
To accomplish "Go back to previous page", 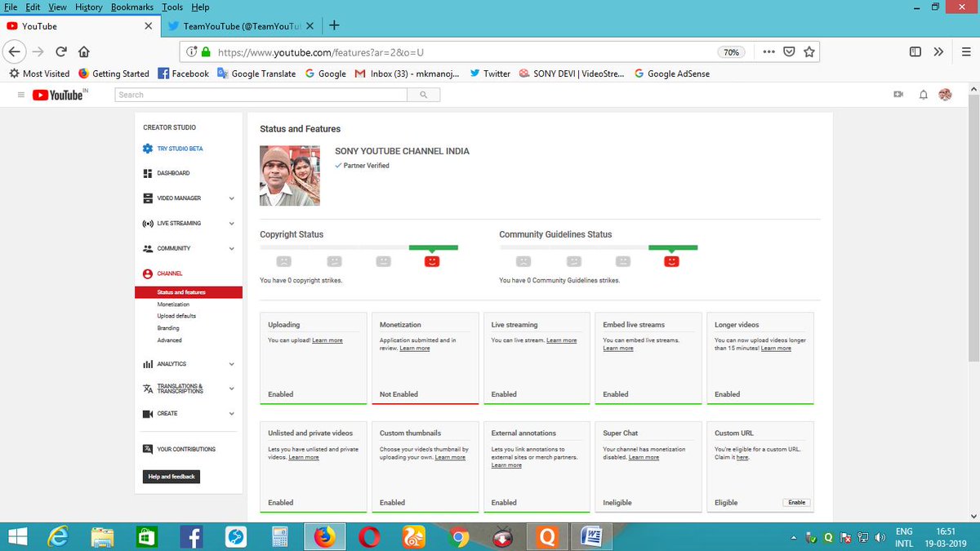I will (15, 51).
